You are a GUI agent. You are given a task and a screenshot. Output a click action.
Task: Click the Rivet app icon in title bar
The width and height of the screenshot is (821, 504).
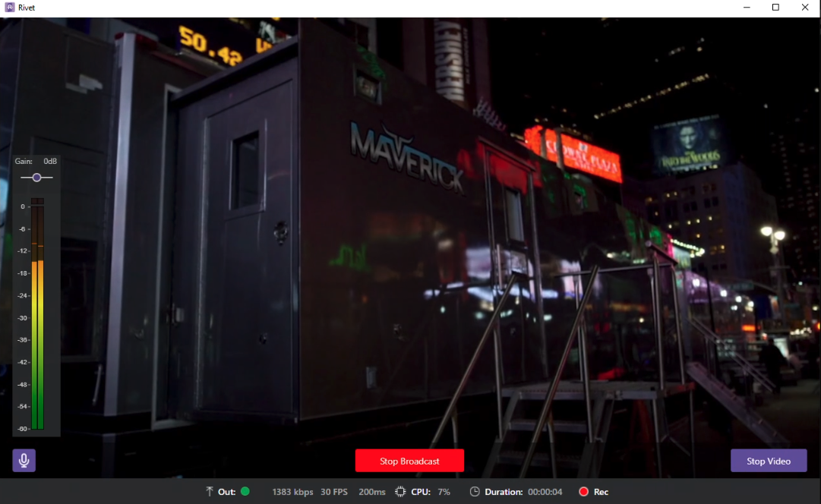pos(9,8)
